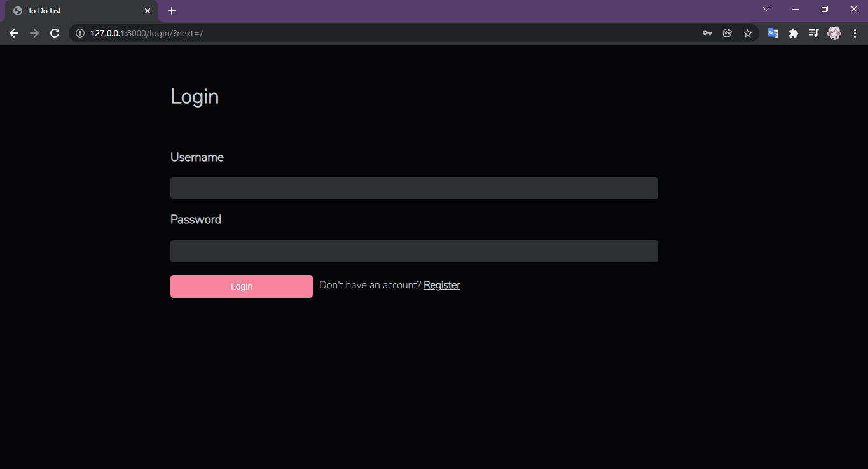Click the page info icon in address bar

pos(79,32)
